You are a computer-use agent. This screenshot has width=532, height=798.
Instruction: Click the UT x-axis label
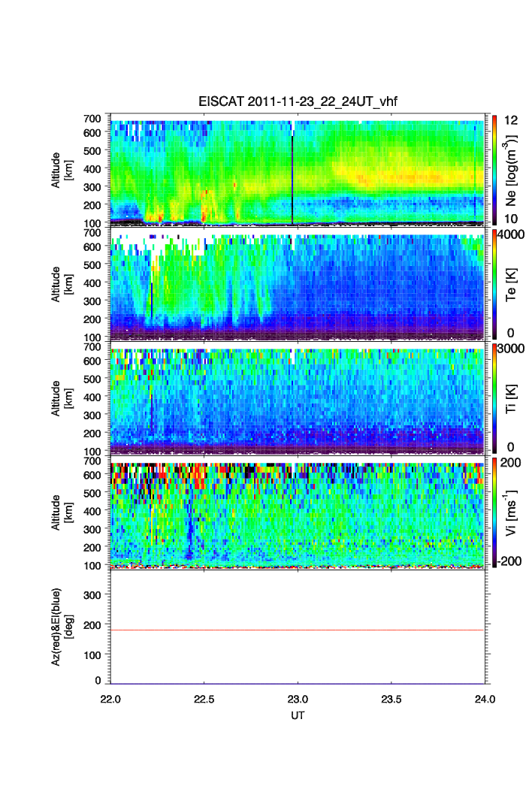click(x=298, y=715)
